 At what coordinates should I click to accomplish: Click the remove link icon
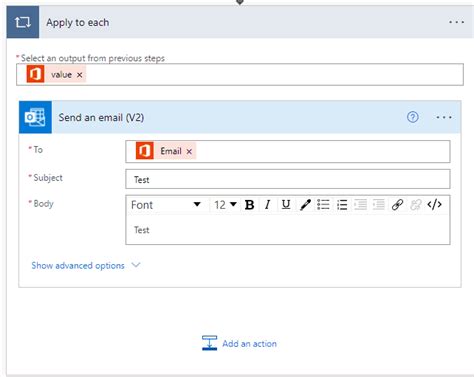[x=416, y=205]
